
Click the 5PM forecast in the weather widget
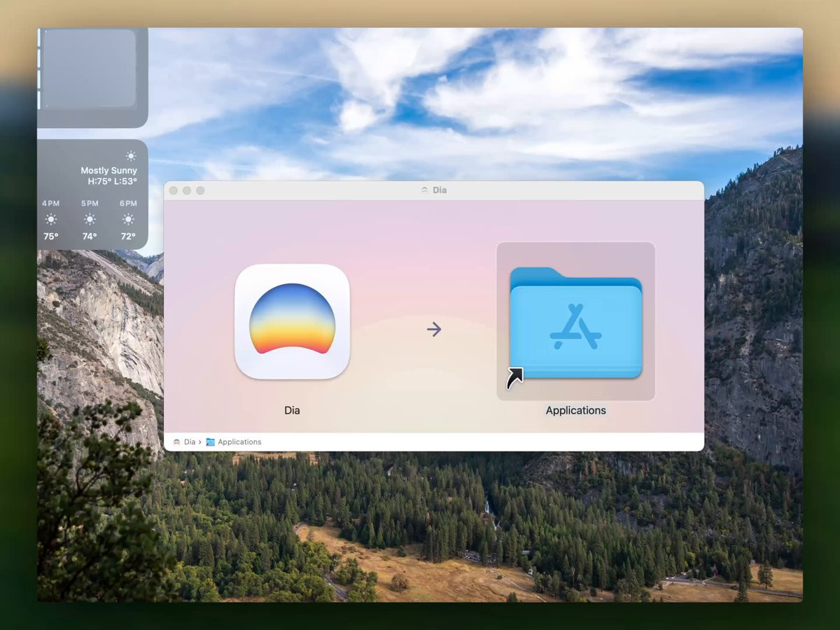click(90, 220)
